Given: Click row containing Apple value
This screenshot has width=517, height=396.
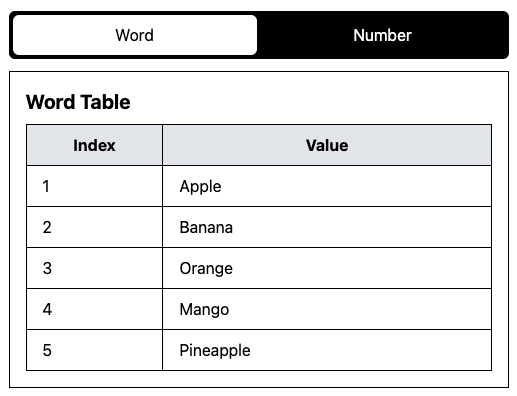Looking at the screenshot, I should coord(259,186).
